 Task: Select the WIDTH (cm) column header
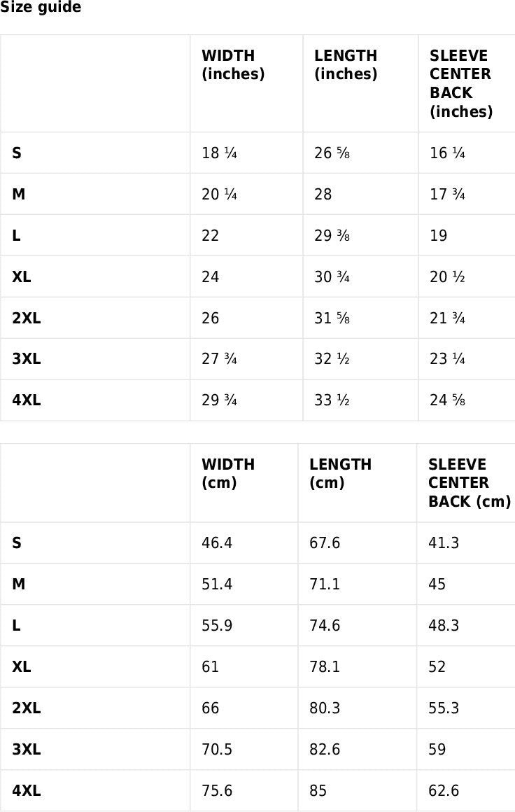pos(228,474)
